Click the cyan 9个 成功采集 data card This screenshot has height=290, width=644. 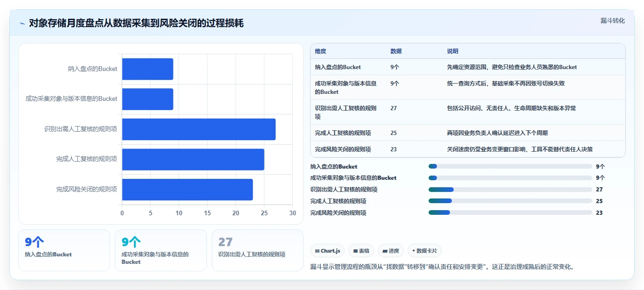point(160,250)
